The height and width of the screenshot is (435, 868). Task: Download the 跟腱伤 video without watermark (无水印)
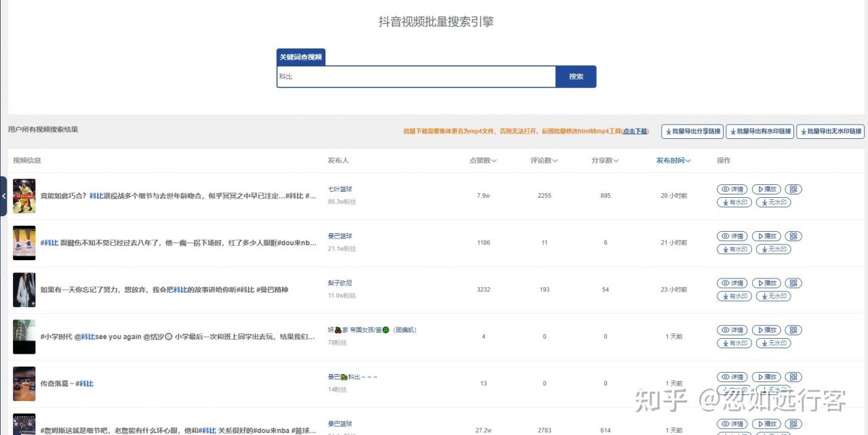pos(774,249)
